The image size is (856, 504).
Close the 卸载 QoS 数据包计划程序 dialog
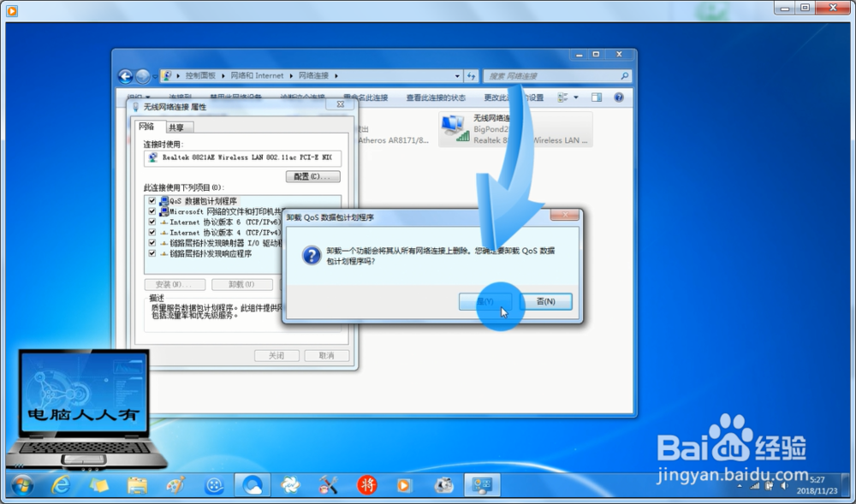[x=564, y=215]
